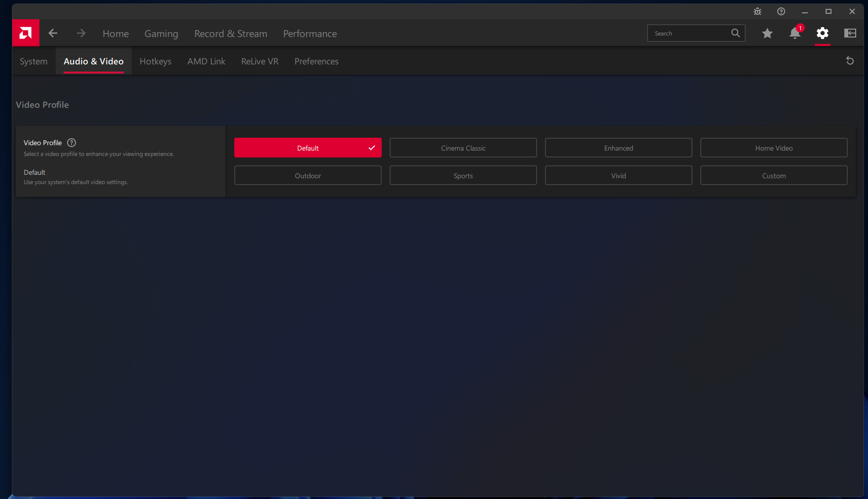The height and width of the screenshot is (499, 868).
Task: Select the Default video profile
Action: coord(308,148)
